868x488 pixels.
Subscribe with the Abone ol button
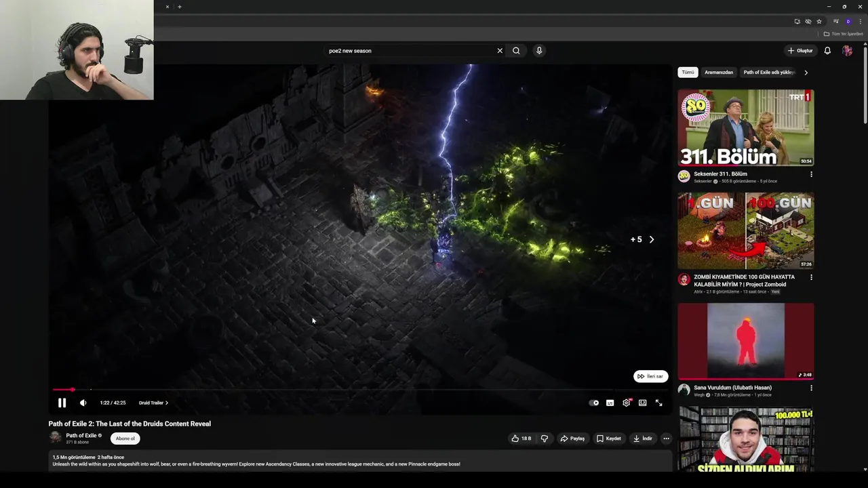125,439
